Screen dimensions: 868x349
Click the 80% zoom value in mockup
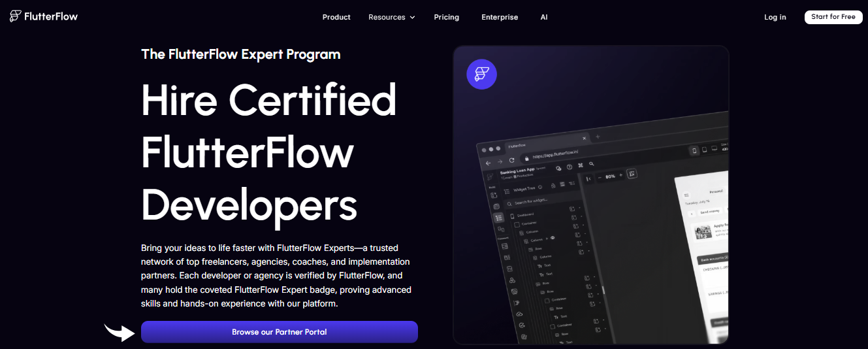pos(610,176)
